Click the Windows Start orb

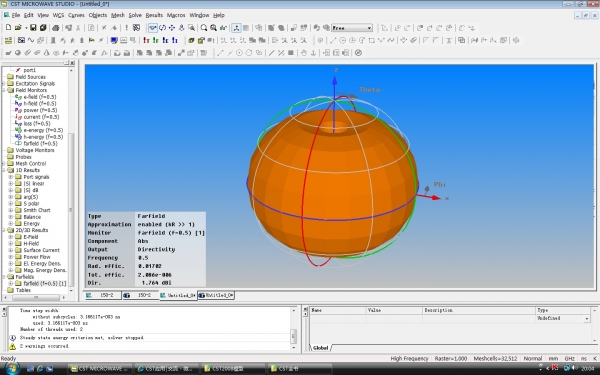point(11,368)
